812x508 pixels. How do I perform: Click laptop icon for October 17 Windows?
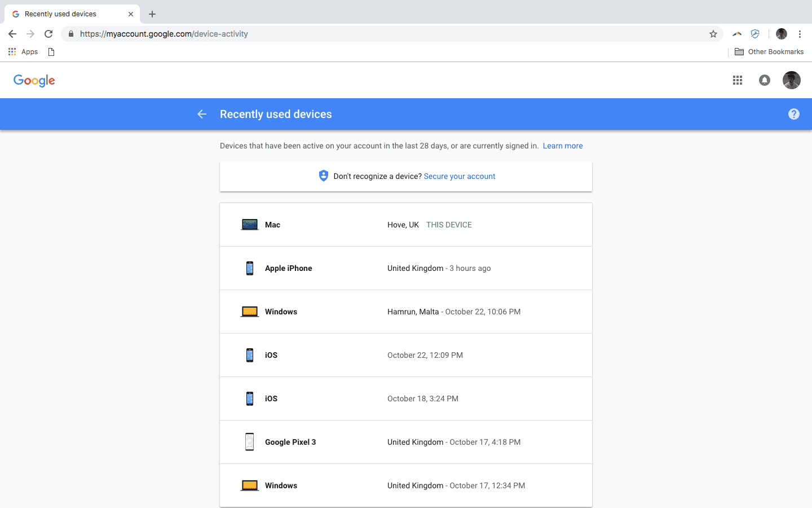click(x=250, y=485)
